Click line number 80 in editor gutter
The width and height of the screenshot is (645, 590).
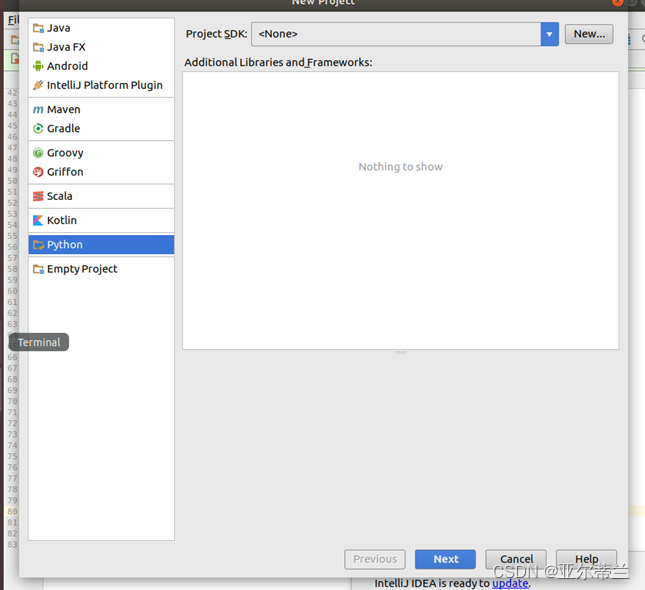click(x=12, y=511)
